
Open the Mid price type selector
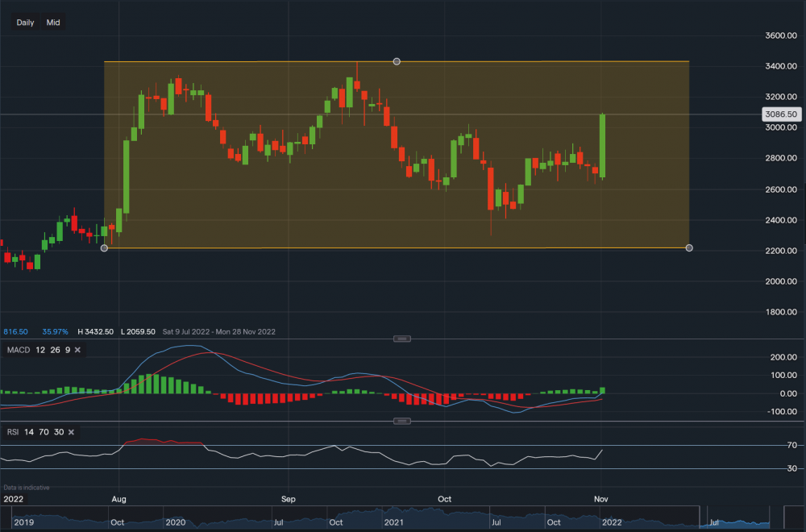coord(53,23)
